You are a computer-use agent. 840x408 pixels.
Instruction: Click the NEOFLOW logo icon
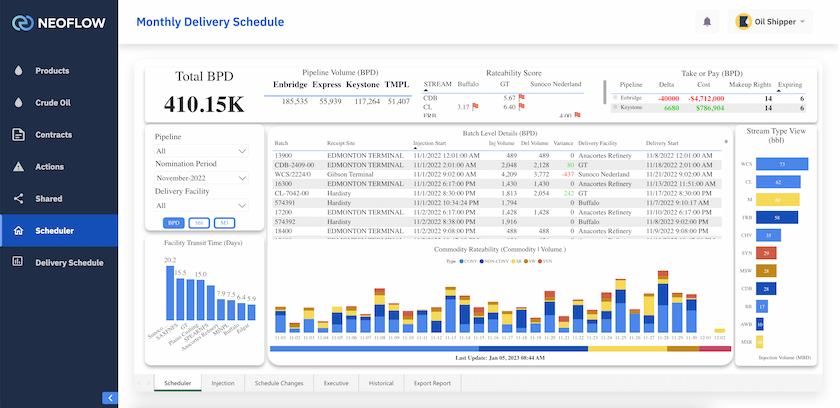[23, 22]
